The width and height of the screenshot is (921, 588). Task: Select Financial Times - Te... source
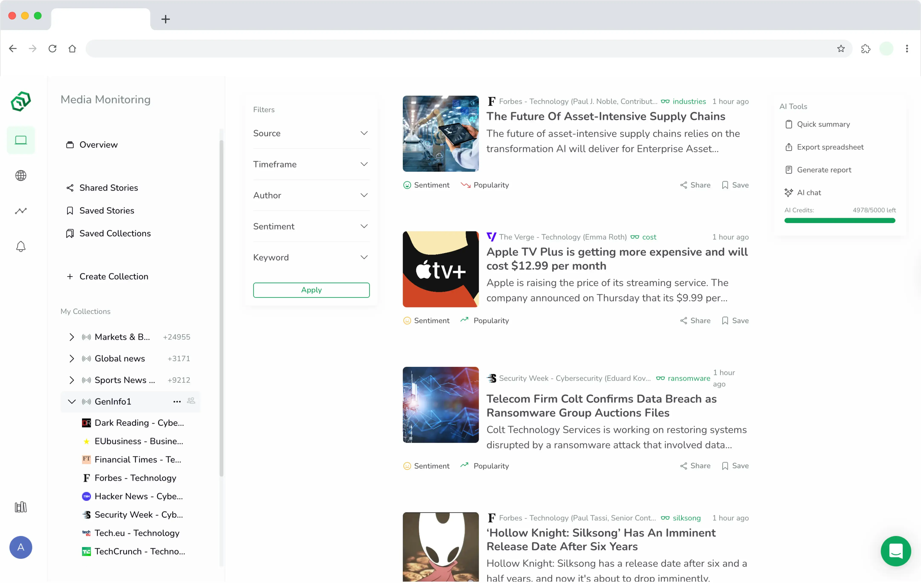click(x=132, y=459)
